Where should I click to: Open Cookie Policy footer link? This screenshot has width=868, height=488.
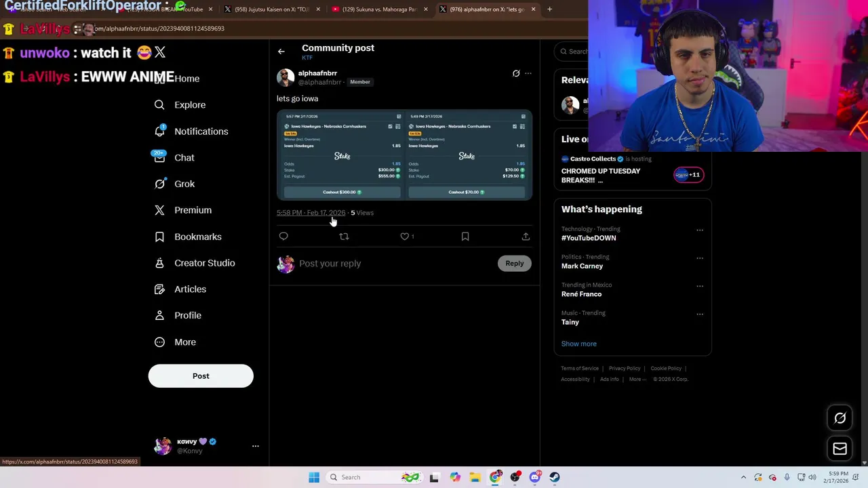pos(666,369)
